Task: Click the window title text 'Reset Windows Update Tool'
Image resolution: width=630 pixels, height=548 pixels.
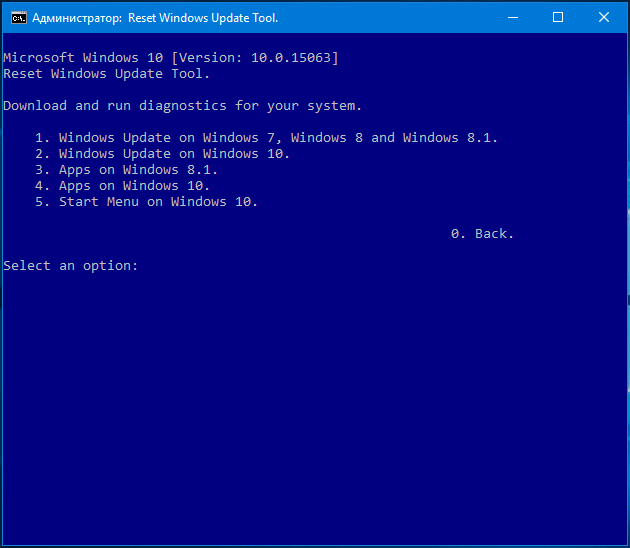Action: coord(203,18)
